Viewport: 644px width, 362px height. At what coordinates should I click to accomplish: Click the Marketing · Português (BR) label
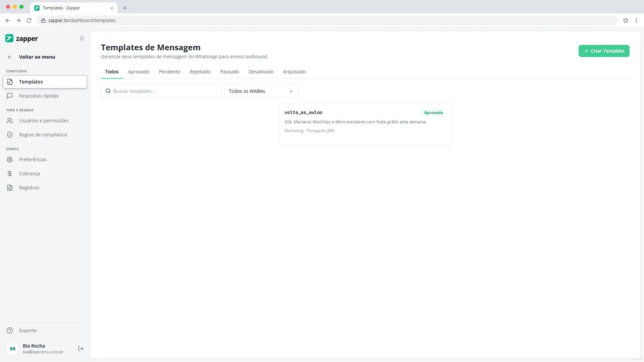(x=309, y=131)
